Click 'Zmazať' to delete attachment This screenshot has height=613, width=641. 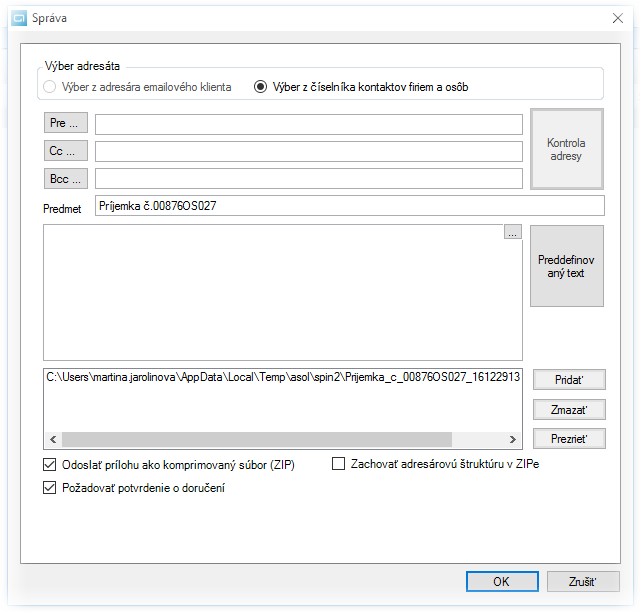pyautogui.click(x=567, y=409)
